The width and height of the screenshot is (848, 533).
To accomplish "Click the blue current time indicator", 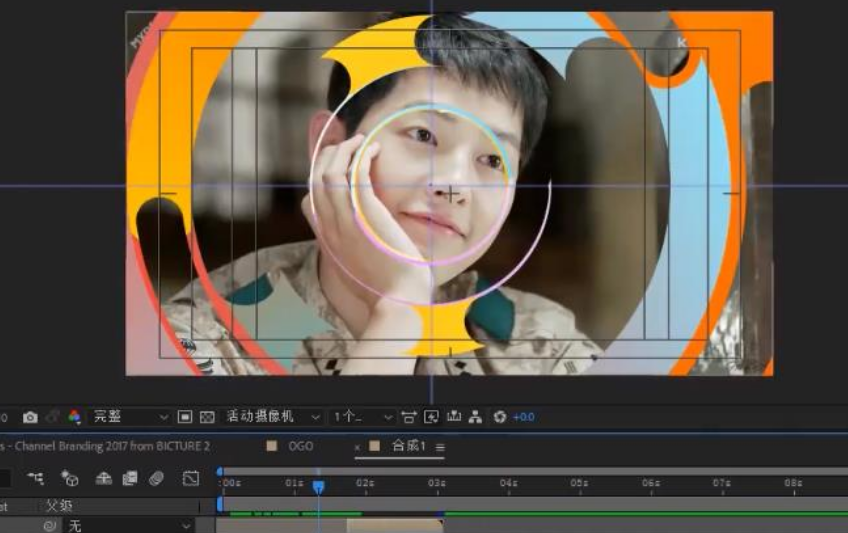I will coord(319,487).
